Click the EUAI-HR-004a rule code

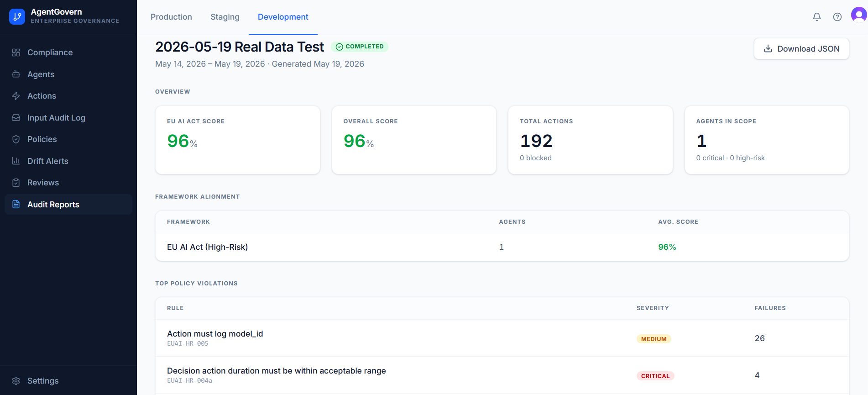point(189,381)
